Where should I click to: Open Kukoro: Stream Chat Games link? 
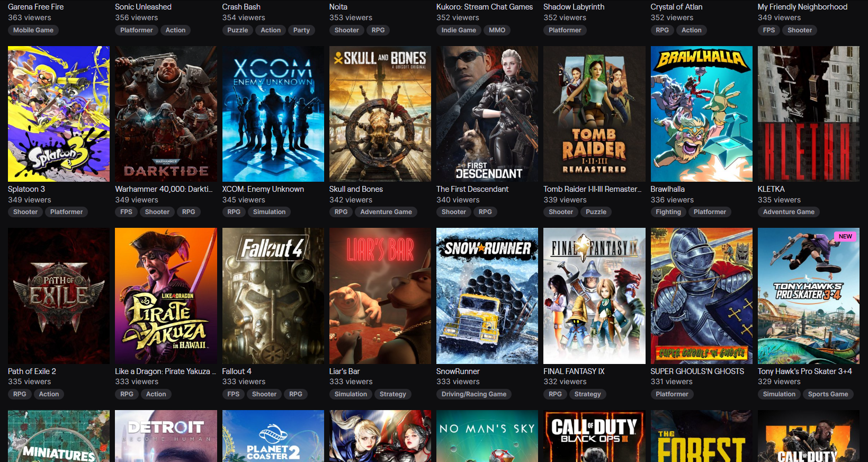point(485,7)
